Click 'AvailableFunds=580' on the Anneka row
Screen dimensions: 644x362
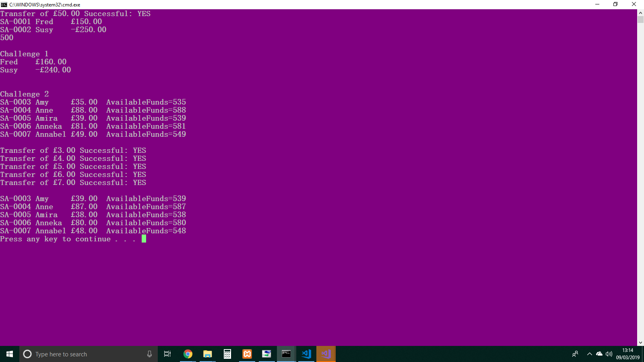tap(146, 223)
